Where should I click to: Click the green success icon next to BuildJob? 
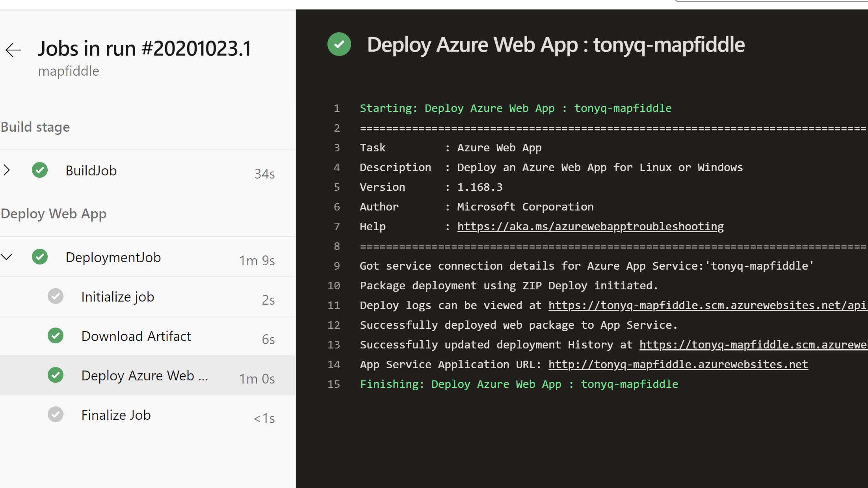point(40,170)
